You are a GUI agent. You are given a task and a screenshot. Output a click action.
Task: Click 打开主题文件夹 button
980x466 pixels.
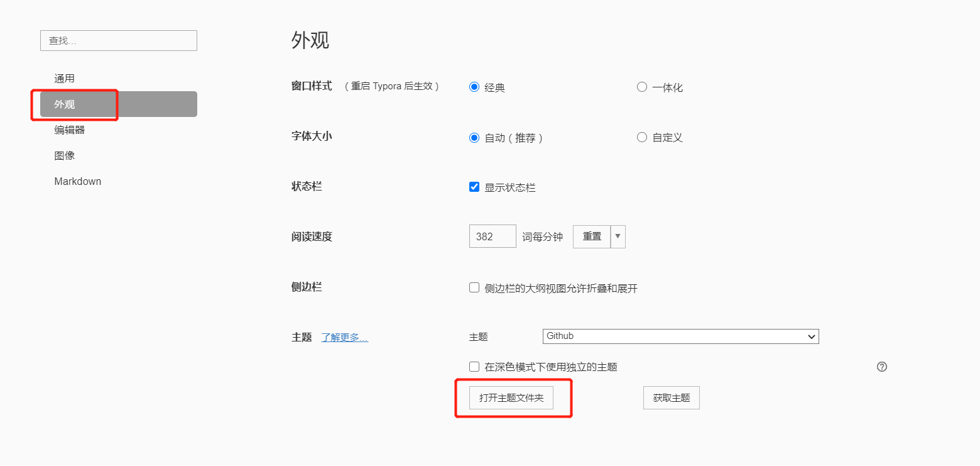tap(511, 398)
